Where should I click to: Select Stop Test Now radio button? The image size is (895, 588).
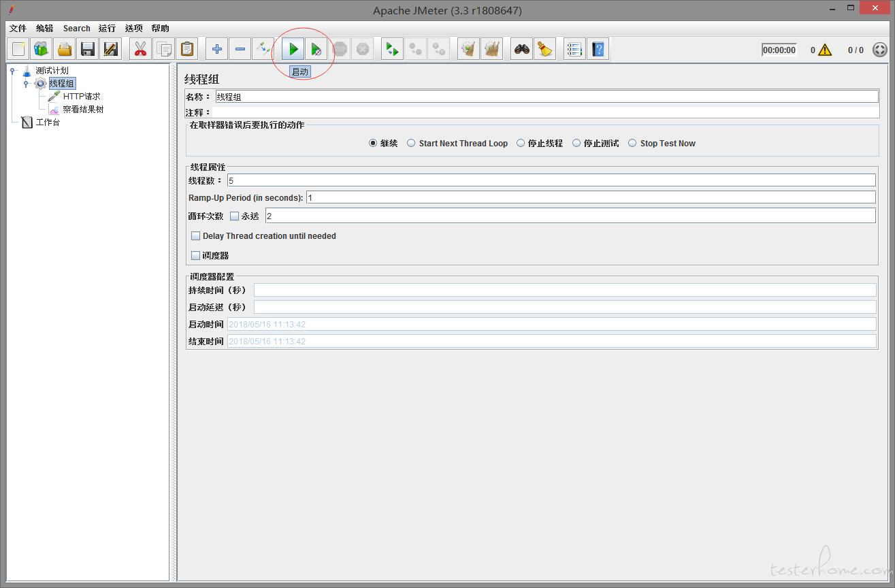click(x=632, y=144)
